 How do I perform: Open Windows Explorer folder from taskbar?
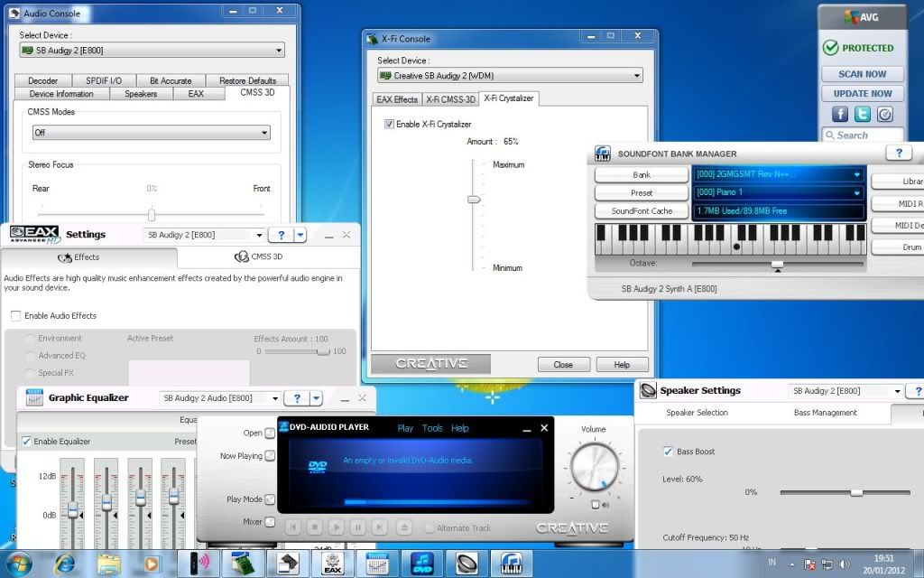[108, 564]
